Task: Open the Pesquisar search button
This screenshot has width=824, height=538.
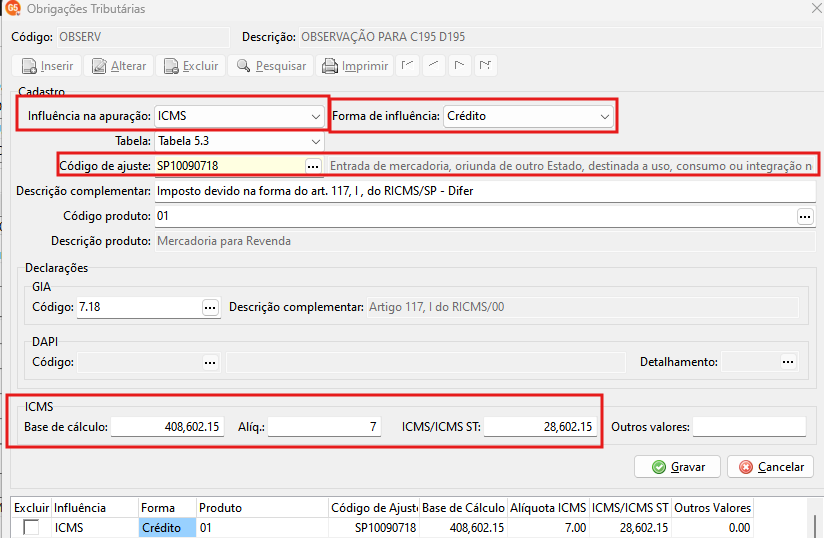Action: [x=271, y=66]
